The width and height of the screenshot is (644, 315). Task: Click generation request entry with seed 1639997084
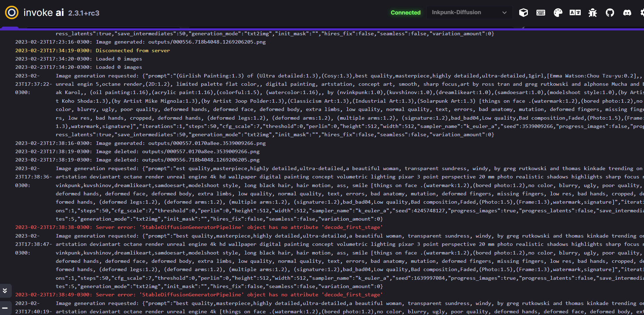(329, 261)
